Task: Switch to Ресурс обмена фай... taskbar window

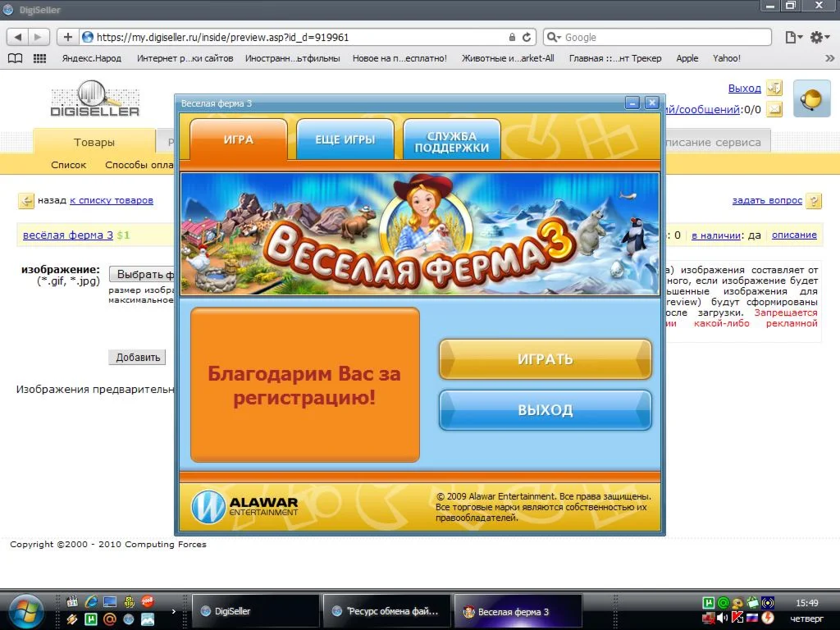Action: (387, 611)
